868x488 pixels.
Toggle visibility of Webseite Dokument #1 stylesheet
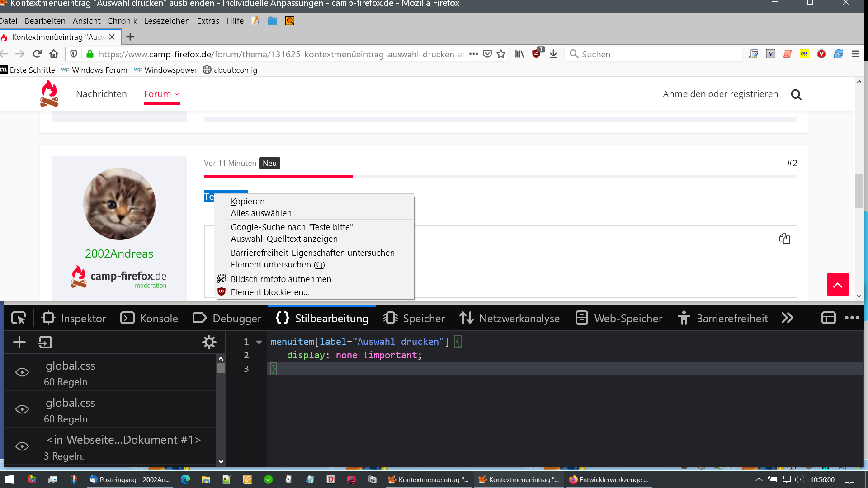22,446
